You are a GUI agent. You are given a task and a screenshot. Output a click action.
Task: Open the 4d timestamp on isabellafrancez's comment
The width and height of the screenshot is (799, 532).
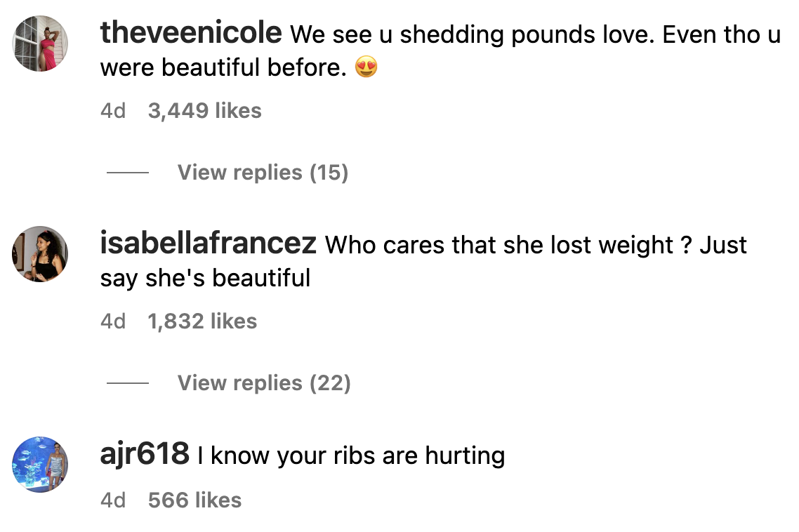113,321
